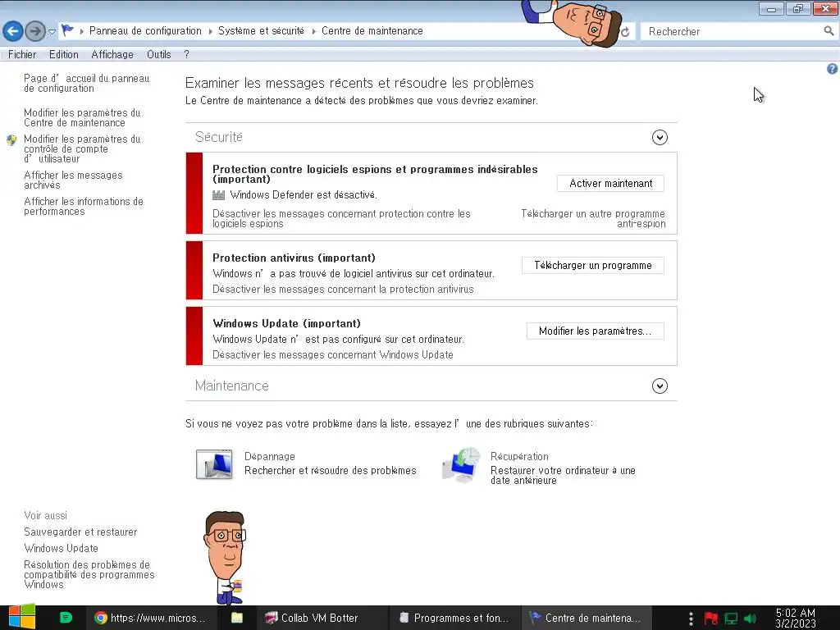Switch to Collab VM Botter taskbar window

321,619
